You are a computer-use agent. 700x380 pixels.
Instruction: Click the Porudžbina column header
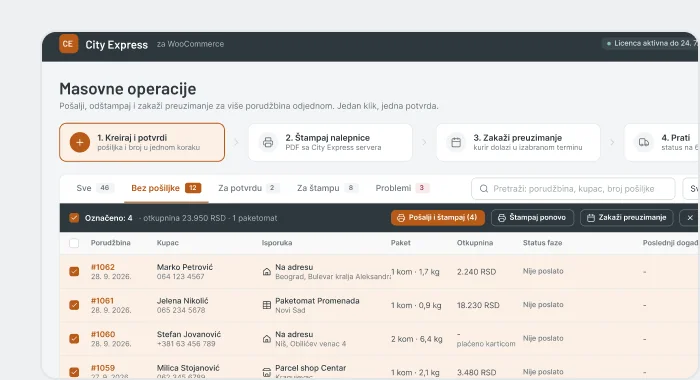click(x=110, y=243)
